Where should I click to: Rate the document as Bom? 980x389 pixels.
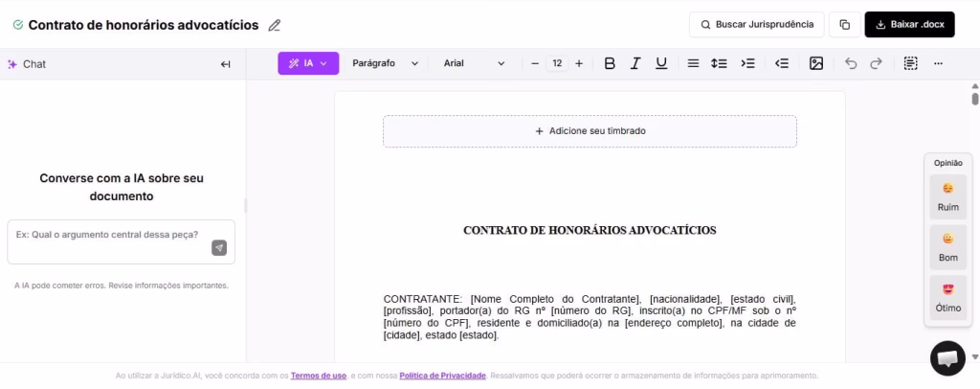[x=948, y=247]
